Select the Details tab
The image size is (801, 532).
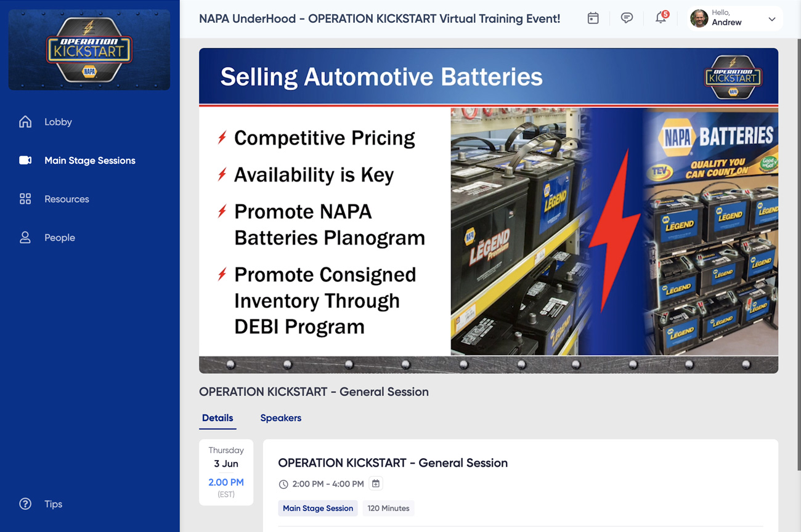[x=218, y=418]
